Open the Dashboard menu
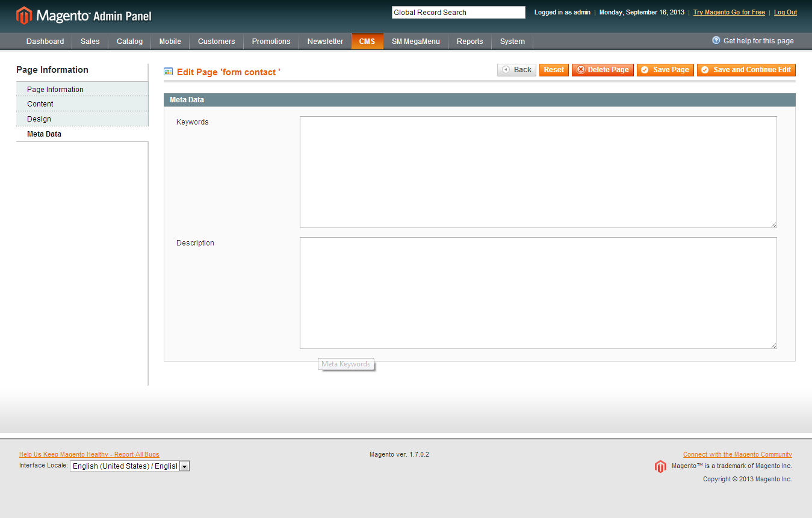The width and height of the screenshot is (812, 518). 45,42
